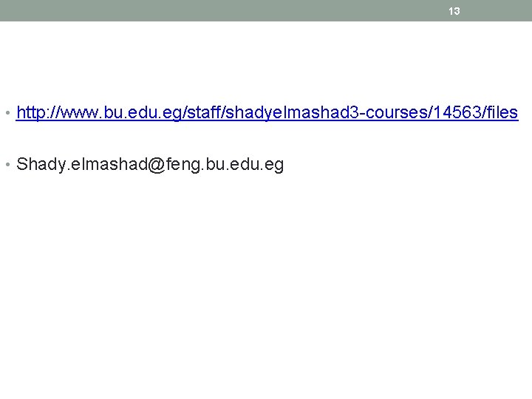Click the bullet before the http link

(8, 112)
